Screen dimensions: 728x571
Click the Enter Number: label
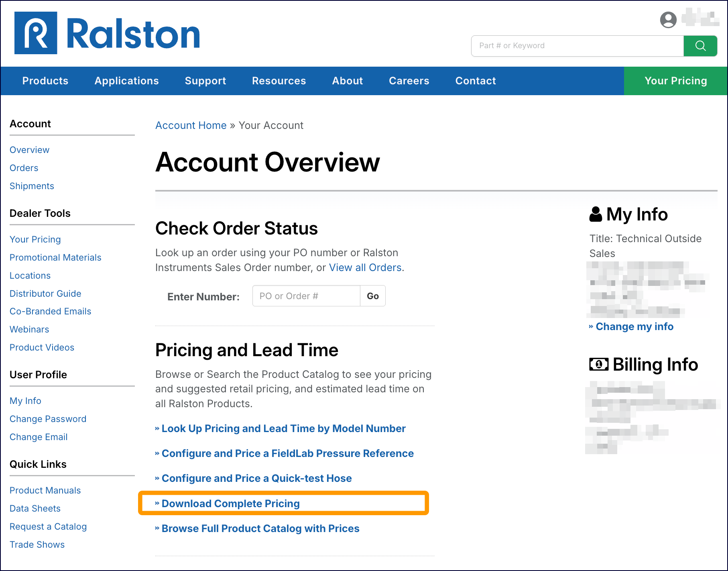click(203, 297)
